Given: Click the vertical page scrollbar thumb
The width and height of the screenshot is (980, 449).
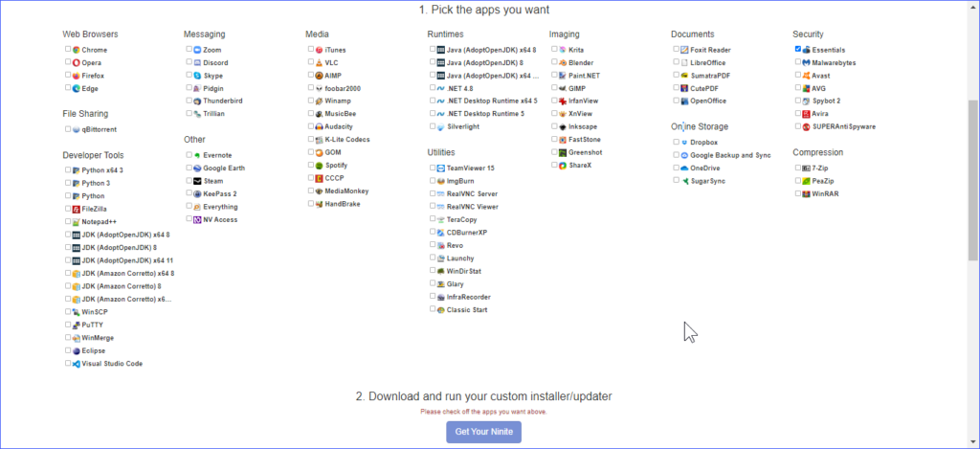Looking at the screenshot, I should click(x=973, y=180).
